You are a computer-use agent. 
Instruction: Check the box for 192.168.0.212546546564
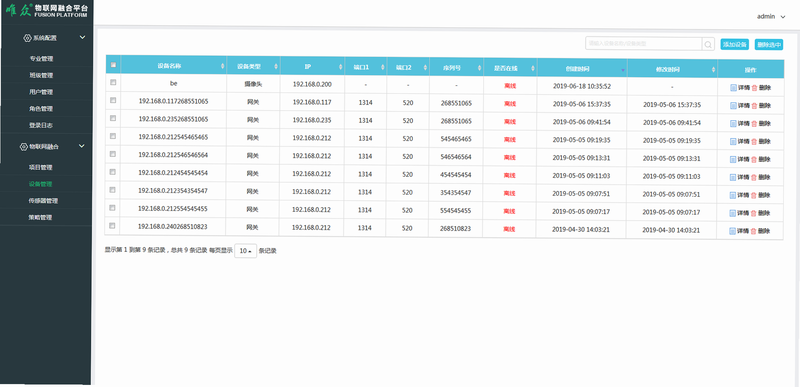pyautogui.click(x=113, y=153)
